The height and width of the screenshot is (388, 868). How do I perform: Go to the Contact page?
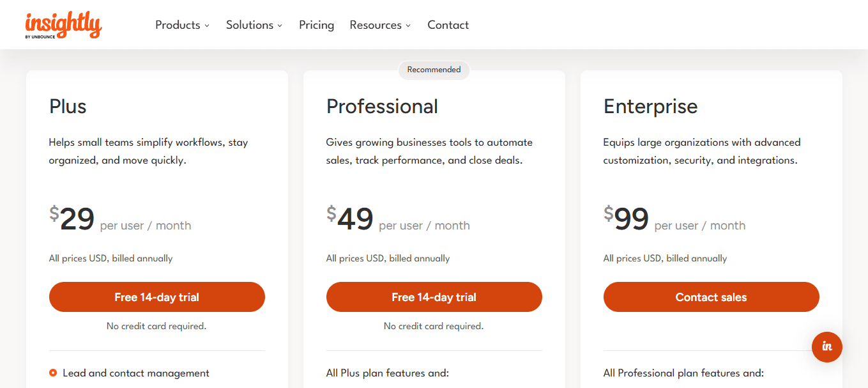click(448, 25)
